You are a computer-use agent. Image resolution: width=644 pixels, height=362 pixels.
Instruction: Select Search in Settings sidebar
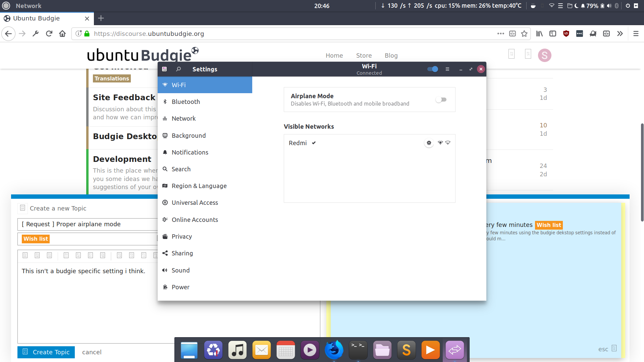(205, 169)
